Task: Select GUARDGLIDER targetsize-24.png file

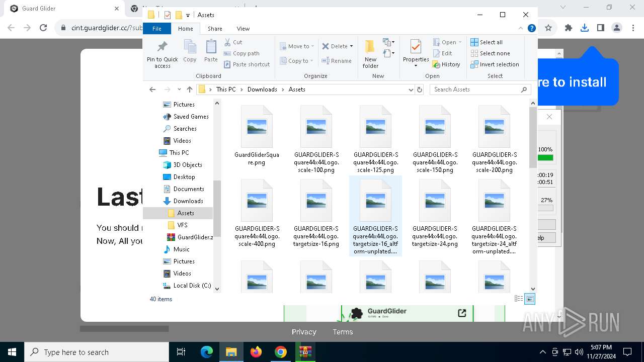Action: [435, 213]
